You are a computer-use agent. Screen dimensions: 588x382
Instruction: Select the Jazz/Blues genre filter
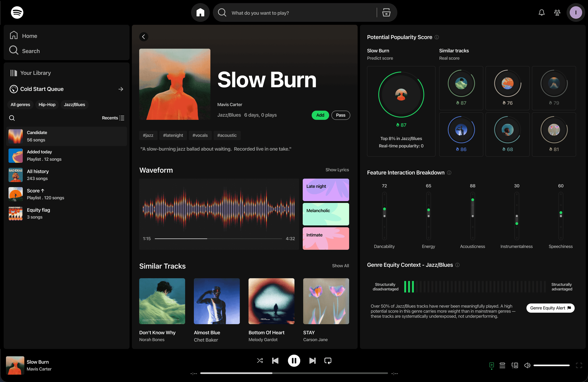coord(74,105)
